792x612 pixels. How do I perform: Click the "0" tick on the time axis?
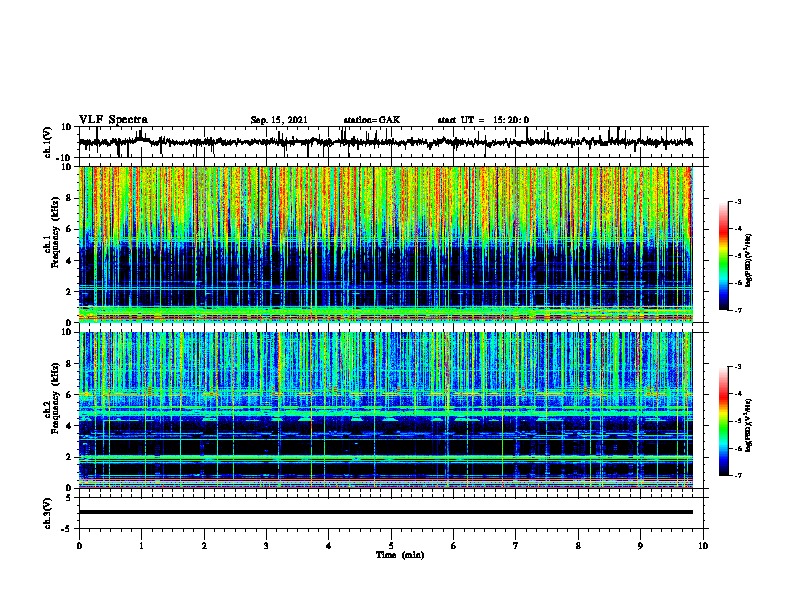tap(79, 546)
